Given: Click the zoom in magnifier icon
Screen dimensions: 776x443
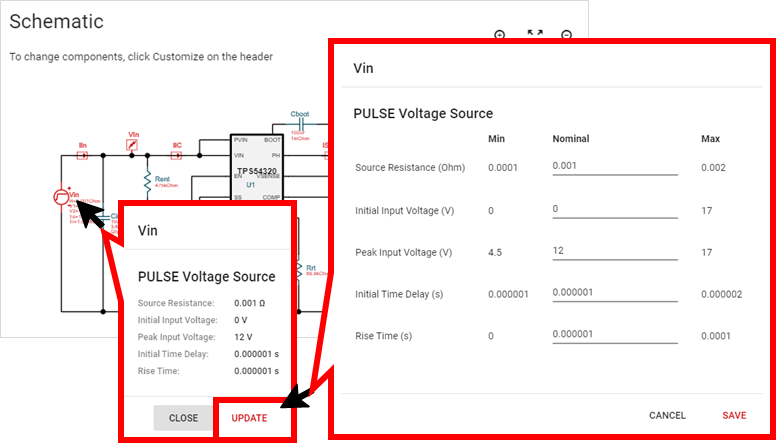Looking at the screenshot, I should [500, 35].
